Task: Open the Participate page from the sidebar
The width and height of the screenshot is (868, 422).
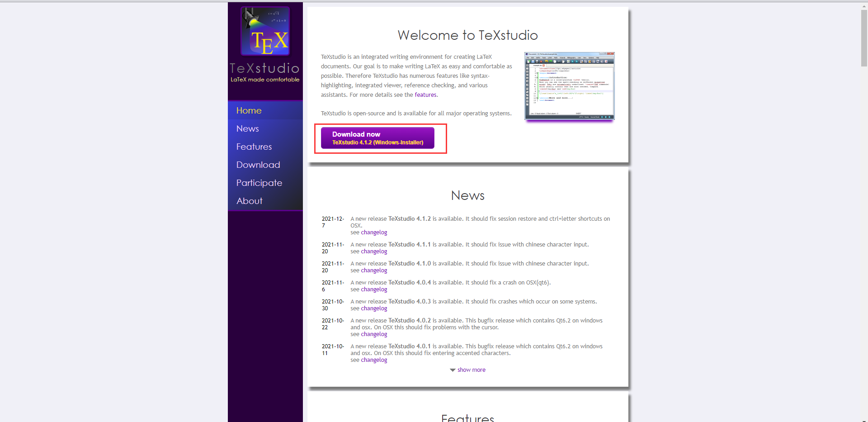Action: [265, 183]
